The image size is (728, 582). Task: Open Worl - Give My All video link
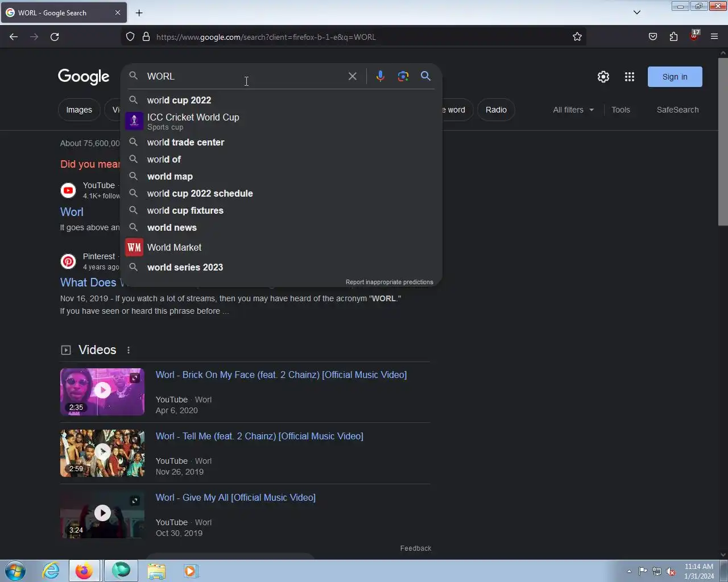coord(235,497)
